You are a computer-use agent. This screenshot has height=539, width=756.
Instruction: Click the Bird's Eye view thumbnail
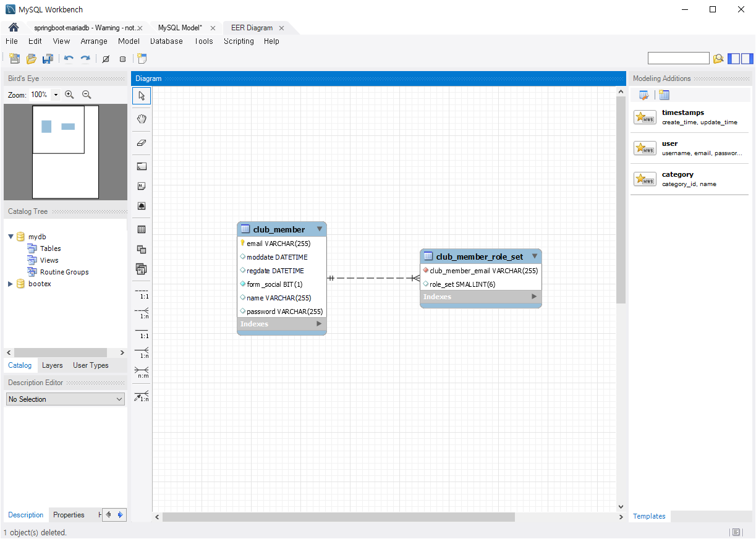tap(66, 152)
